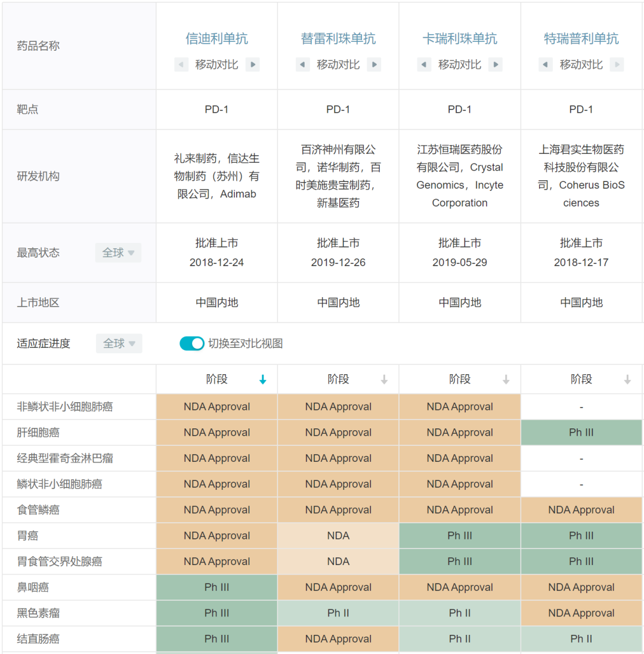Click Ph III cell for 卡瑞利珠单抗 胃癌

[460, 536]
